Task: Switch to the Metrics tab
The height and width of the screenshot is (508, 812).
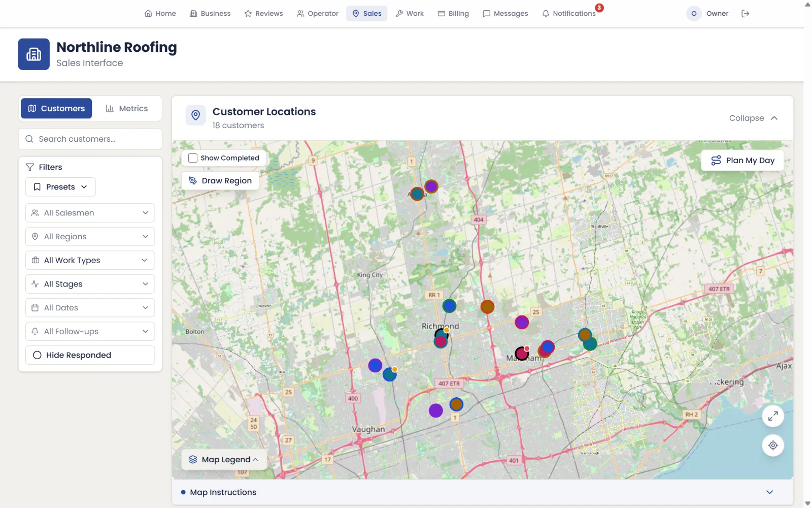Action: [x=127, y=108]
